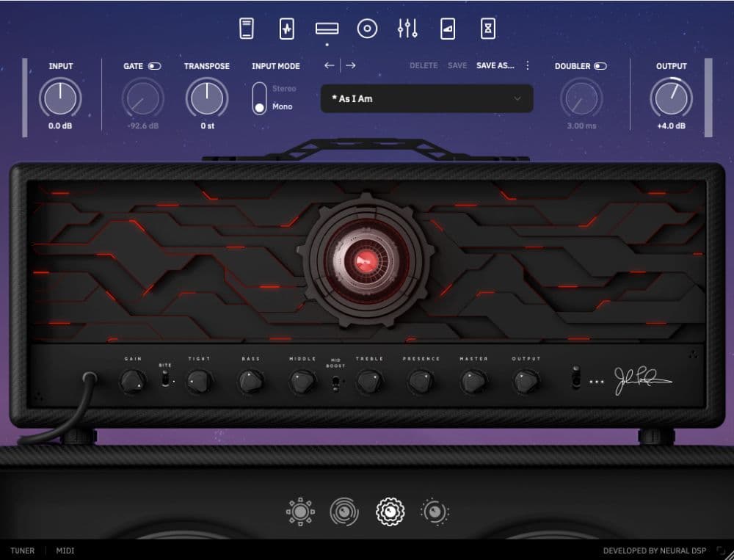Click the amp Master knob

click(x=473, y=381)
